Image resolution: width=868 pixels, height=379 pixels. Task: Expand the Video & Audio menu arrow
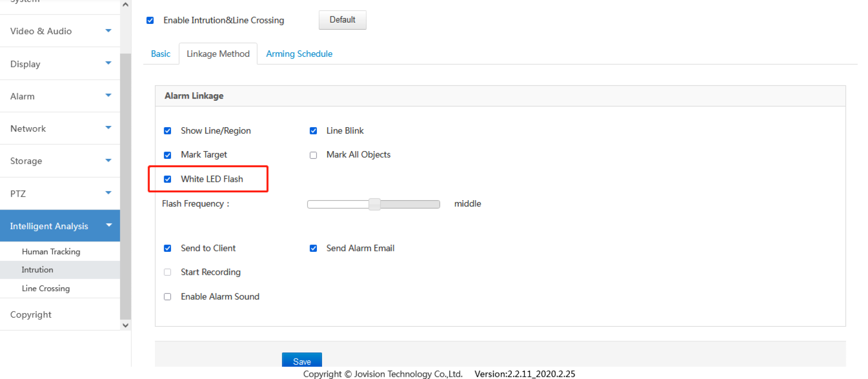point(108,31)
